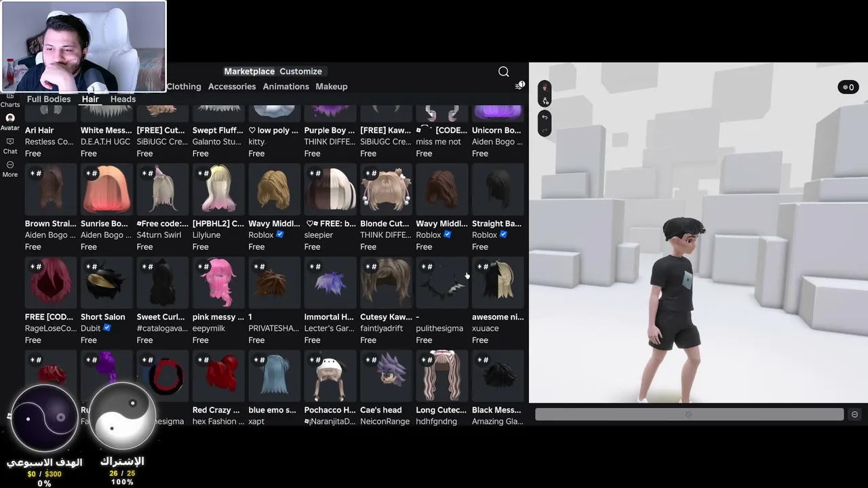Select the Cae's head thumbnail
868x488 pixels.
coord(386,376)
